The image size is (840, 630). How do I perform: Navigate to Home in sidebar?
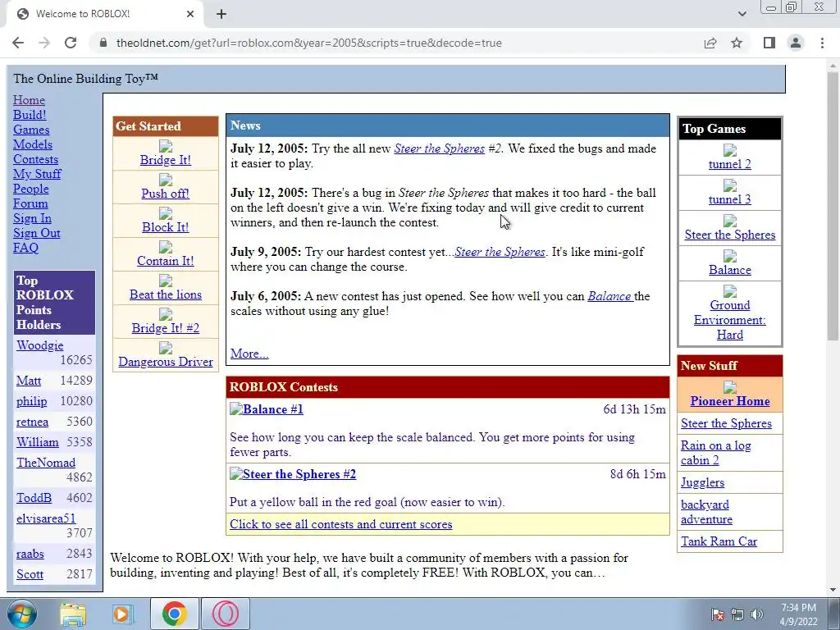(29, 100)
